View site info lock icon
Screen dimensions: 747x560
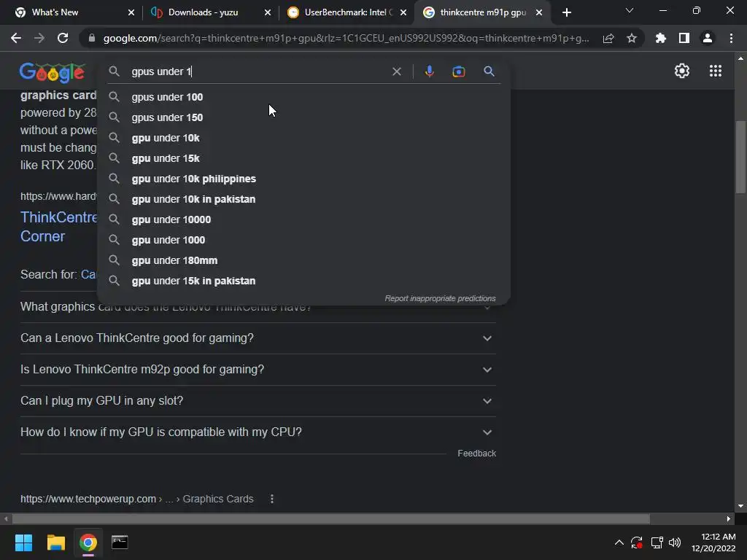[91, 38]
